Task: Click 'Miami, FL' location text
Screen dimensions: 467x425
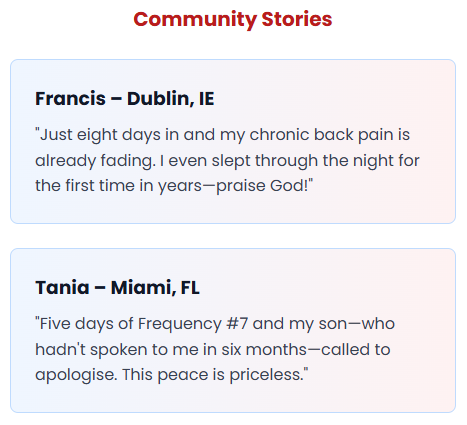Action: coord(155,288)
